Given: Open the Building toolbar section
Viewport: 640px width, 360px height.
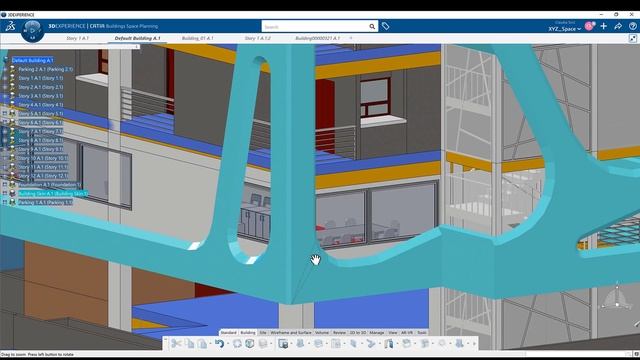Looking at the screenshot, I should click(247, 333).
